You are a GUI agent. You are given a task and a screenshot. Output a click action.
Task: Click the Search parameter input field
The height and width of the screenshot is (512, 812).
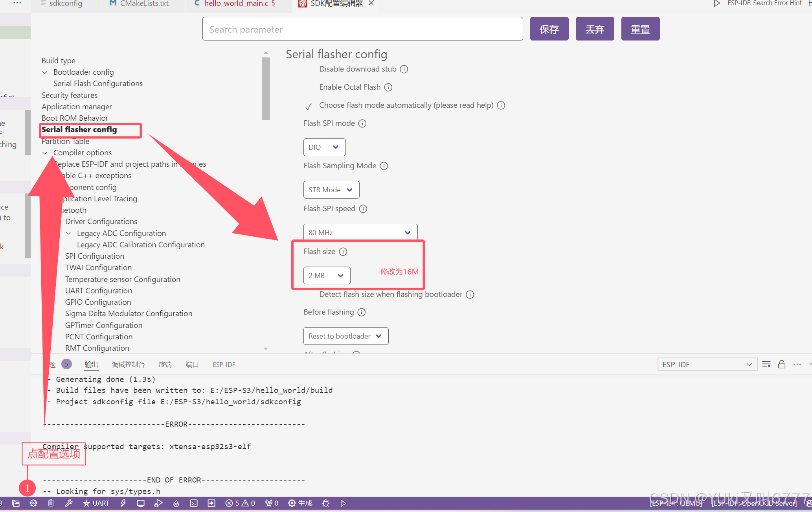(362, 29)
